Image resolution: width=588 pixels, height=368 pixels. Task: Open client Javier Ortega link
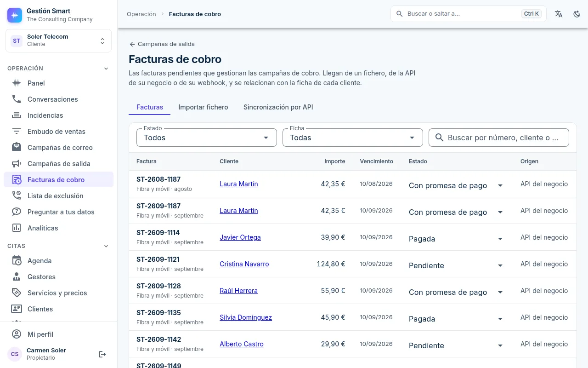click(x=240, y=237)
